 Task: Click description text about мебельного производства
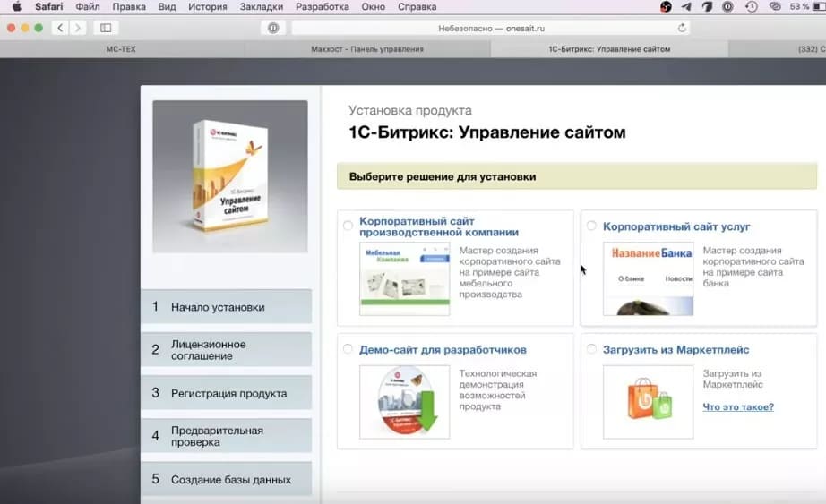click(509, 272)
